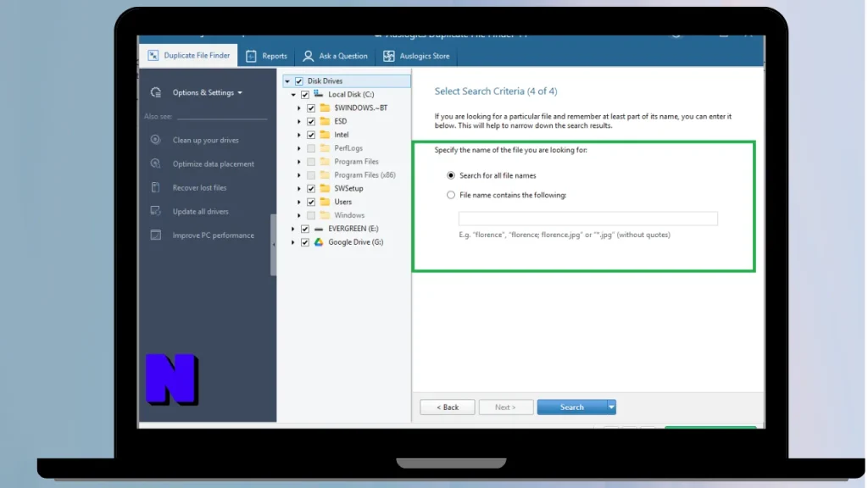Uncheck the Intel folder checkbox
Screen dimensions: 868x488
tap(311, 135)
